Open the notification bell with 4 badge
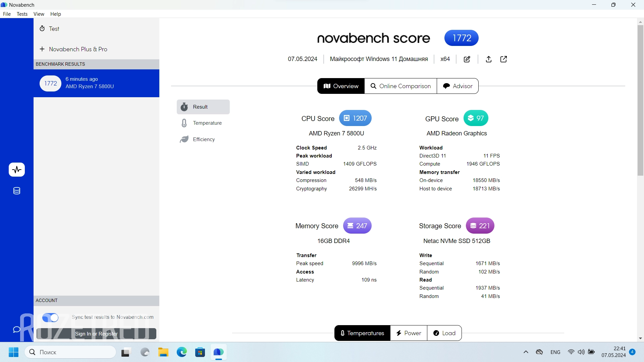Viewport: 644px width, 362px height. click(632, 352)
